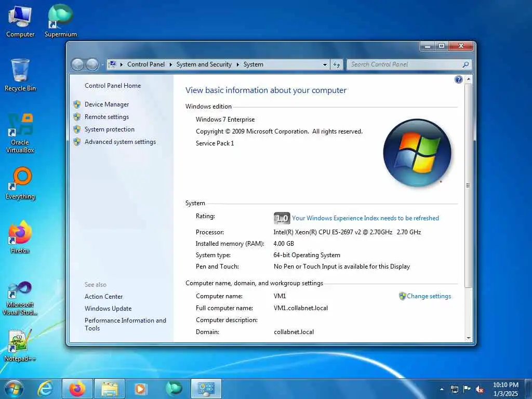Viewport: 532px width, 399px height.
Task: Click the scrollbar down arrow
Action: click(x=468, y=338)
